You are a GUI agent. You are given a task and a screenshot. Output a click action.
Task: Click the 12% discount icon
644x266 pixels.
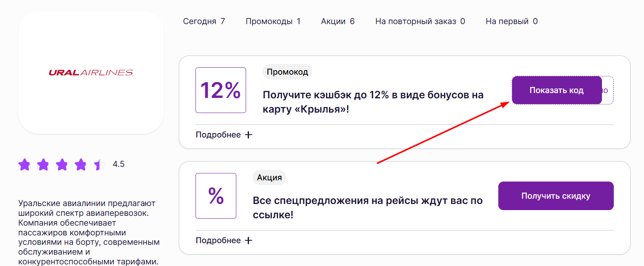tap(220, 90)
